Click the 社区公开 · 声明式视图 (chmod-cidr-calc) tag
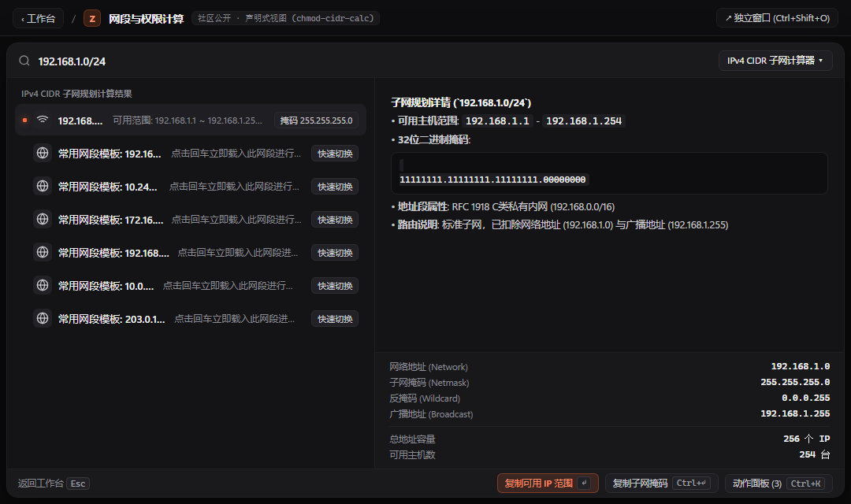The height and width of the screenshot is (504, 851). [x=285, y=18]
